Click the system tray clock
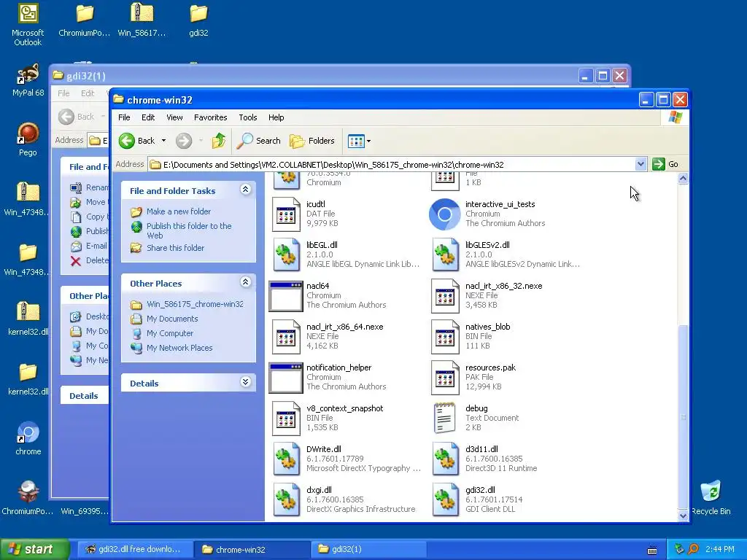This screenshot has width=747, height=560. pos(720,549)
